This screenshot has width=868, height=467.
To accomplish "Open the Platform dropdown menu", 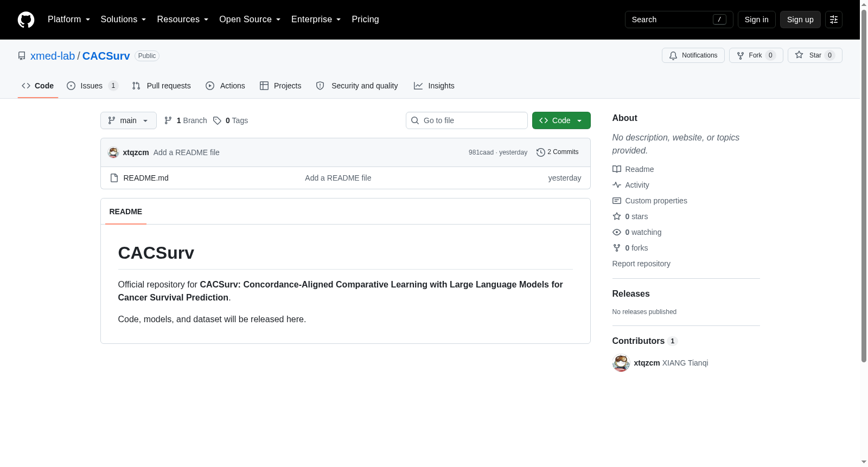I will pos(69,20).
